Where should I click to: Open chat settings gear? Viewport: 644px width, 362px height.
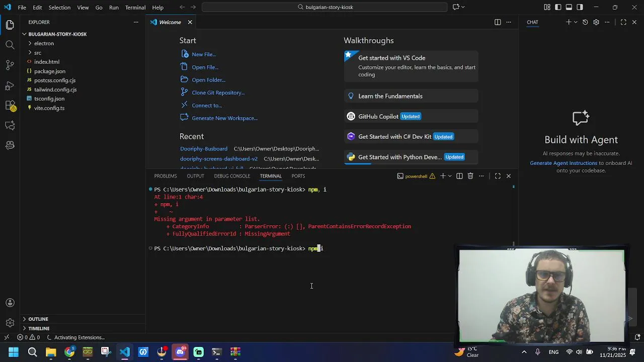coord(596,22)
